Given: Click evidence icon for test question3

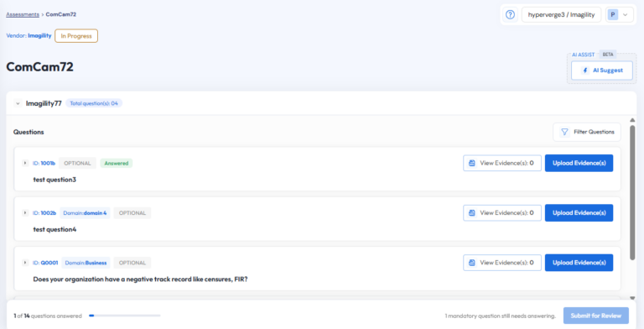Looking at the screenshot, I should click(x=472, y=164).
